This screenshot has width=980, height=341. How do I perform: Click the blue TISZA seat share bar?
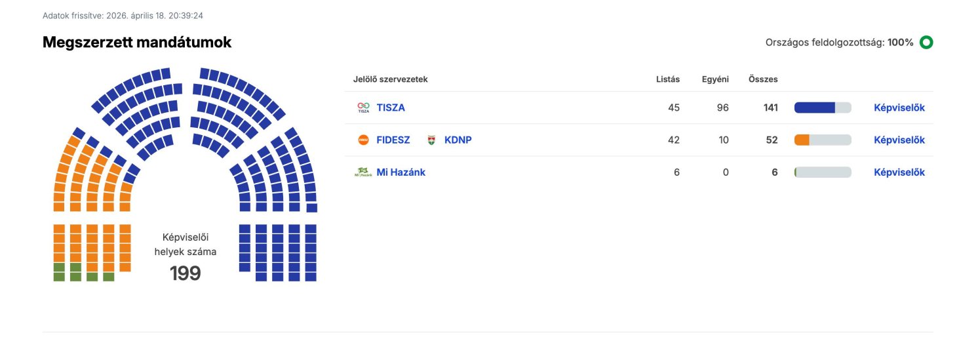point(814,108)
